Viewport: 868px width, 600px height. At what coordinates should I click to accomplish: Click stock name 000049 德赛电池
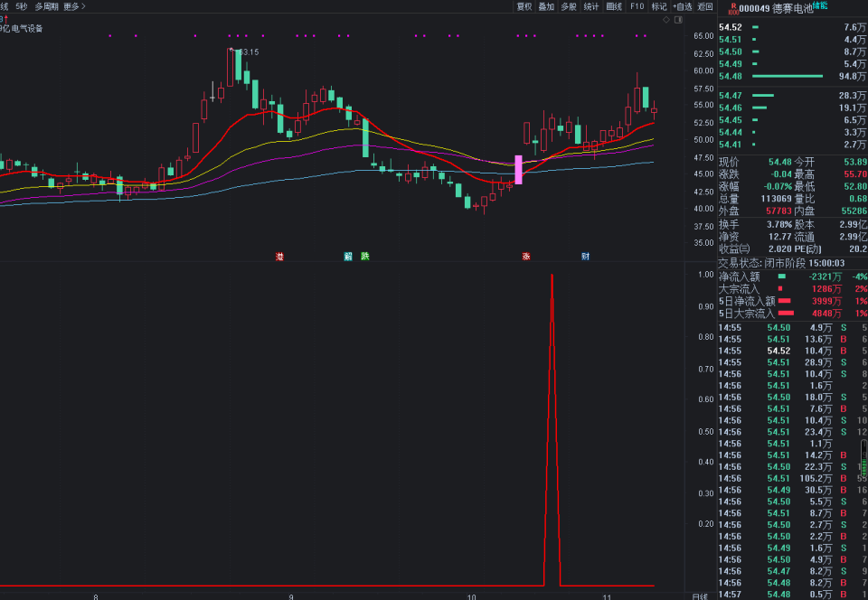click(775, 9)
